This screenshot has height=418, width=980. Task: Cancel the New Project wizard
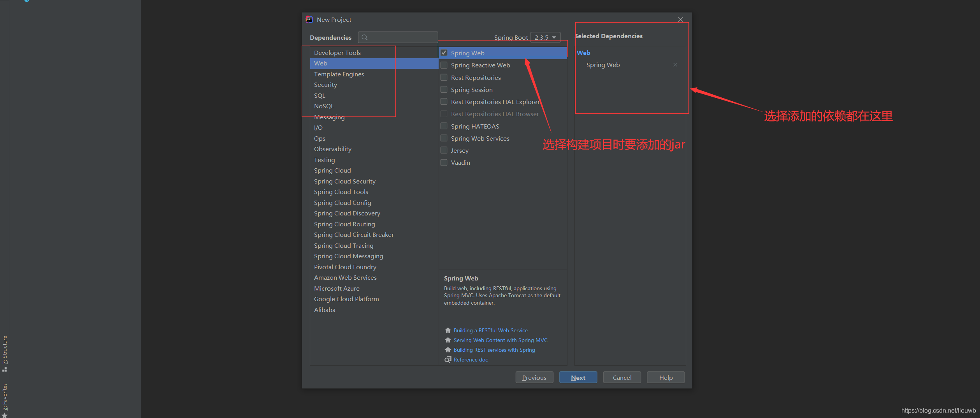[x=622, y=377]
